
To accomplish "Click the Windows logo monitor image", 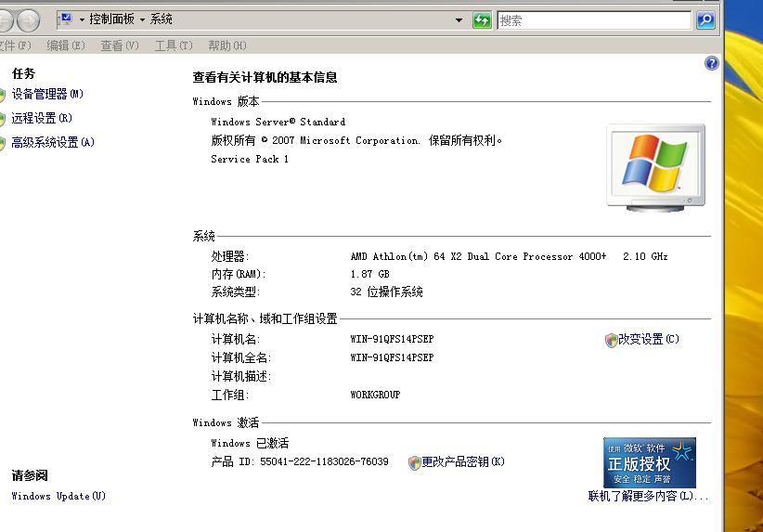I will click(x=655, y=167).
